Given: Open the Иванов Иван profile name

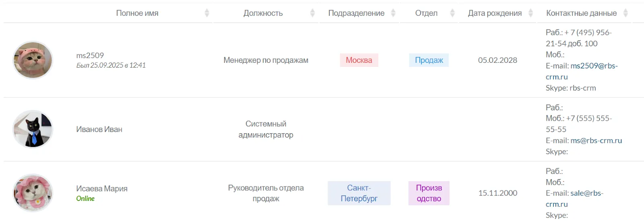Looking at the screenshot, I should [x=99, y=129].
